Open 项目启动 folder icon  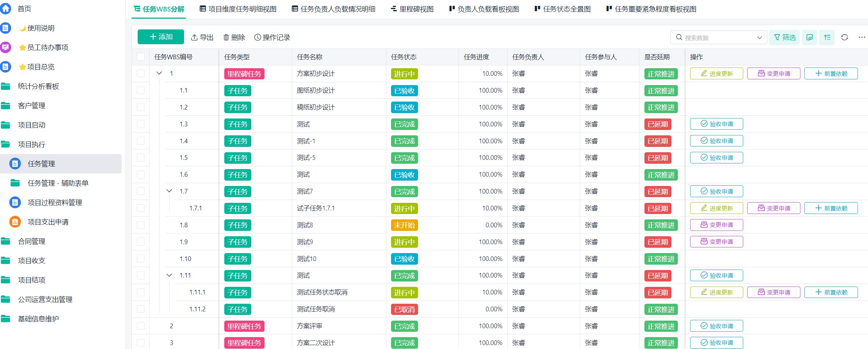(x=5, y=125)
